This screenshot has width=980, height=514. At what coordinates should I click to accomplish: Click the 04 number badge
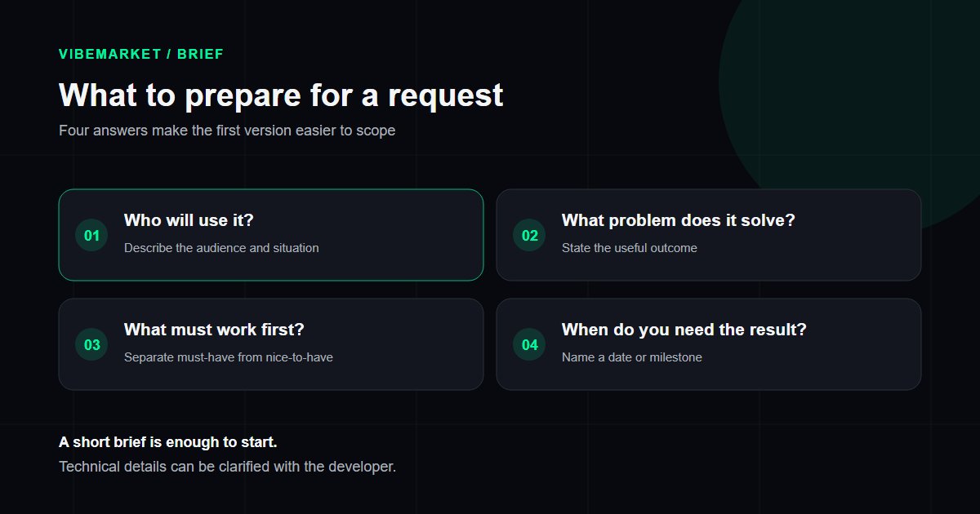coord(529,345)
